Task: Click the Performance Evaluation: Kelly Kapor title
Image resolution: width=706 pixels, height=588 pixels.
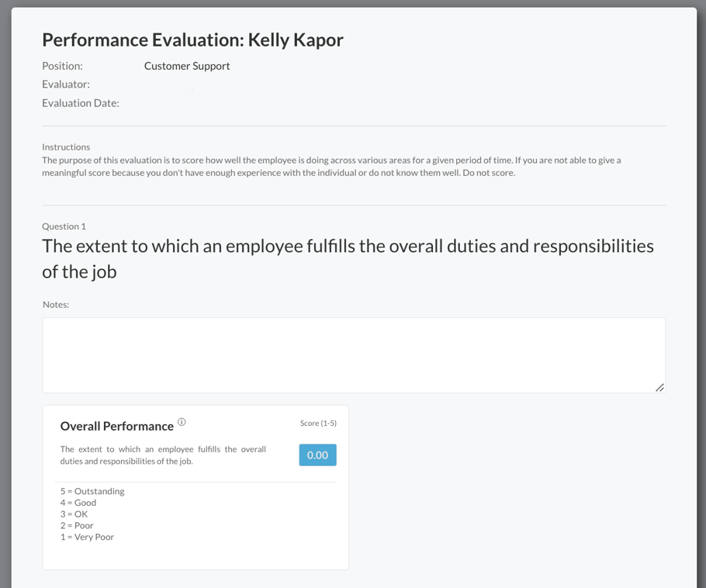Action: click(x=192, y=40)
